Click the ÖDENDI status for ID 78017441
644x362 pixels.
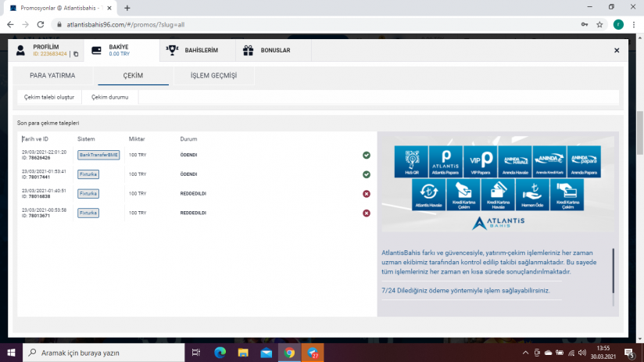pyautogui.click(x=188, y=174)
